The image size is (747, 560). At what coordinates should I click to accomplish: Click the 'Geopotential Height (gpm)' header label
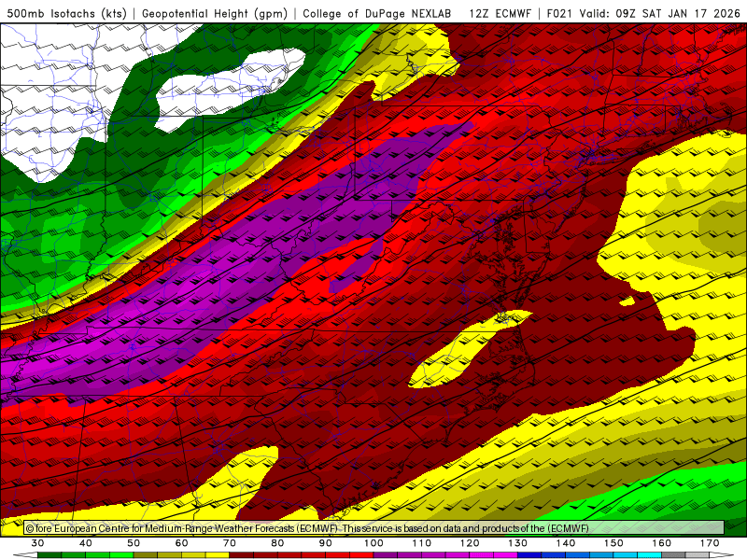click(x=215, y=13)
